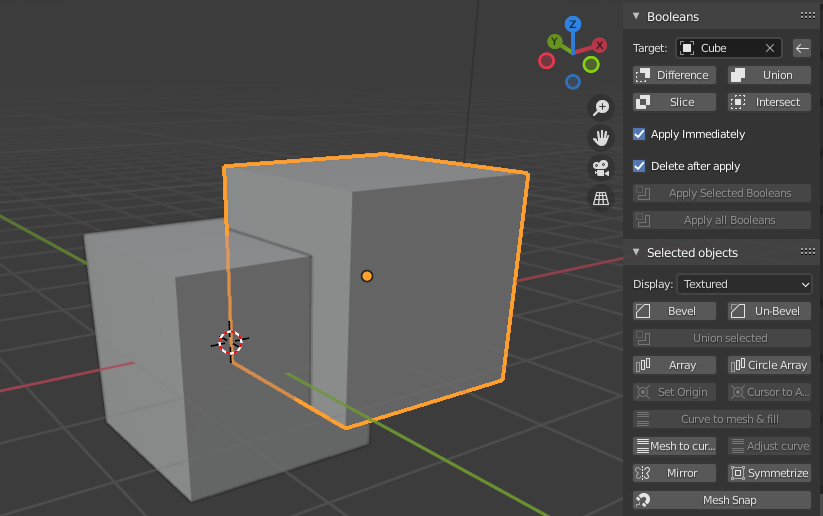
Task: Apply Intersect boolean
Action: click(769, 102)
